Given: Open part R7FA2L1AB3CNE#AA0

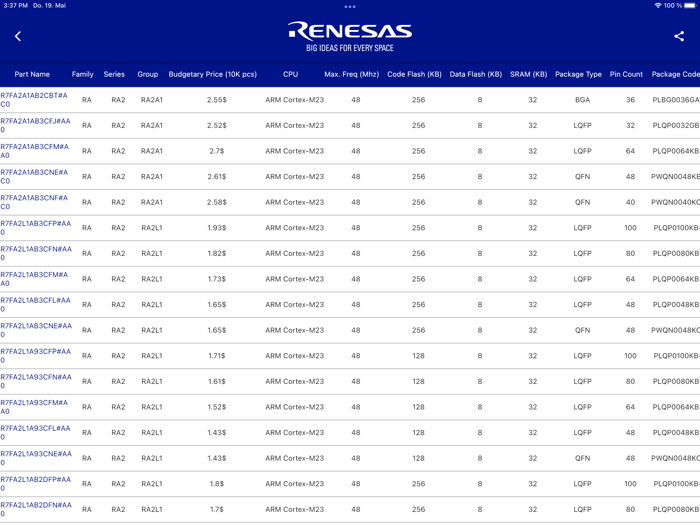Looking at the screenshot, I should pyautogui.click(x=36, y=330).
